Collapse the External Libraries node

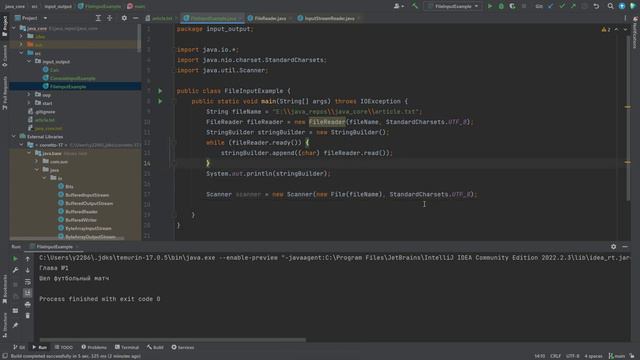[14, 136]
